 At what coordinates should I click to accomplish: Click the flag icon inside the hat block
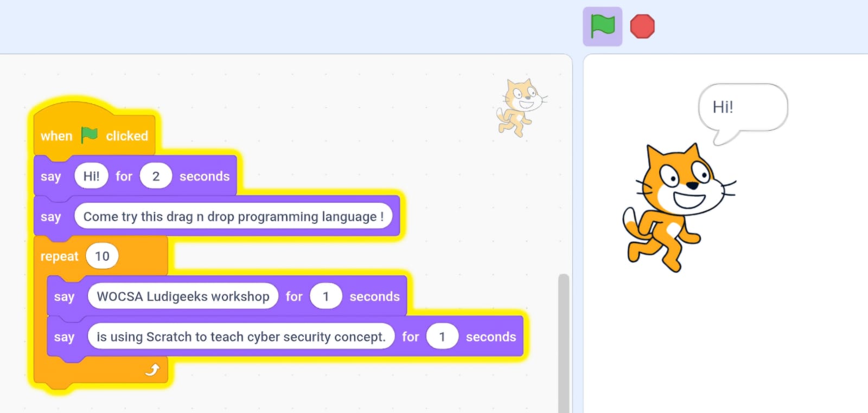coord(89,135)
